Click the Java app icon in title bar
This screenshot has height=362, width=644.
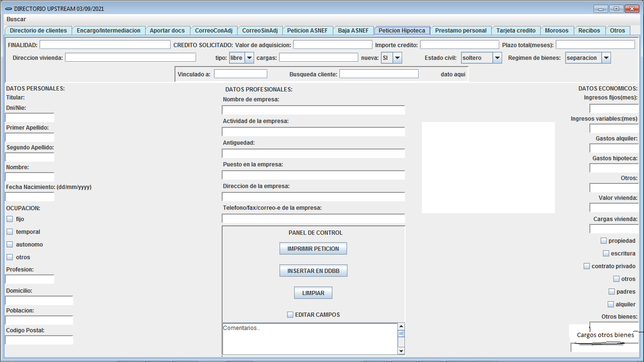coord(8,9)
